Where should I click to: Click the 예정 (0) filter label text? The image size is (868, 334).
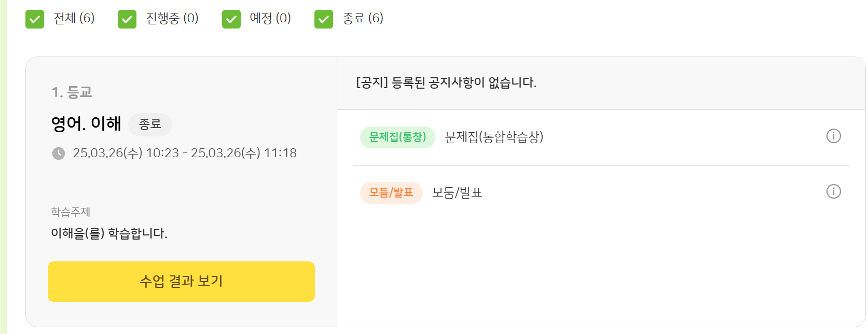coord(270,19)
